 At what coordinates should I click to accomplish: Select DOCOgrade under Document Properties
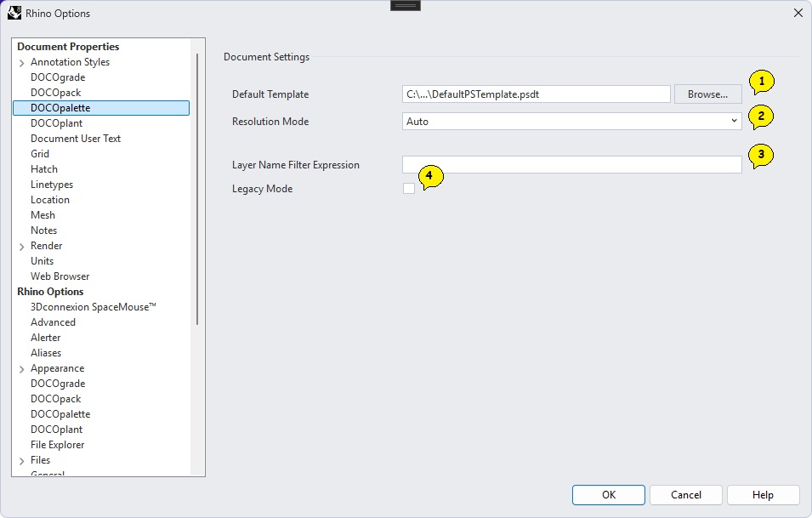pos(58,77)
